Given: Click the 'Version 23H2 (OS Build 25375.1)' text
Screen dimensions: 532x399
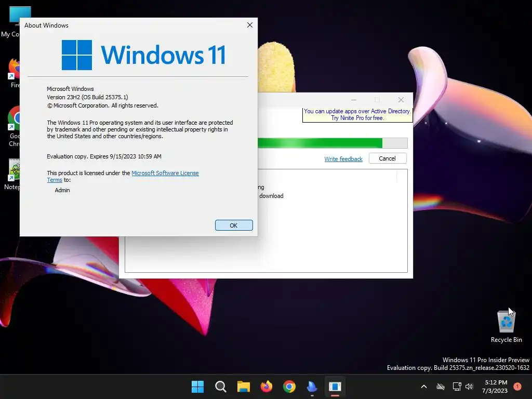Looking at the screenshot, I should pyautogui.click(x=87, y=97).
